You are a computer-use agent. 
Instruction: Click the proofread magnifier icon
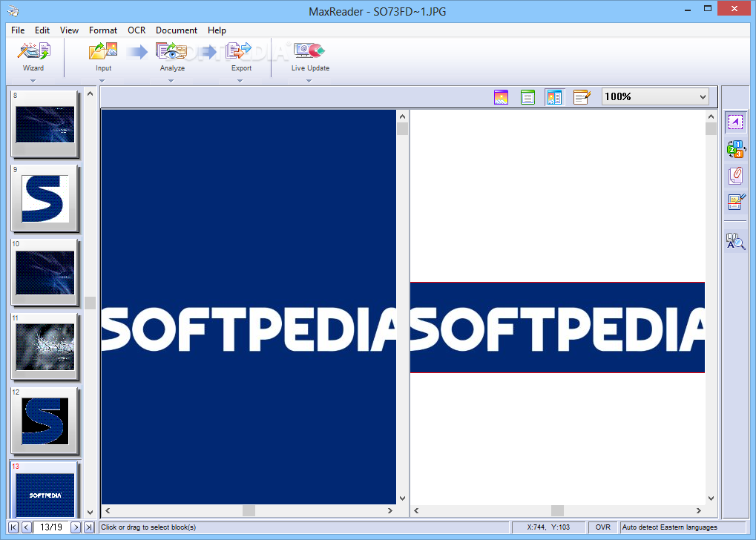click(735, 241)
